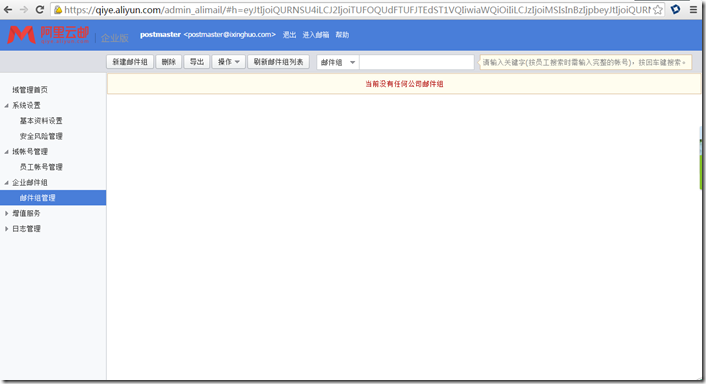Focus the mail group search field
The width and height of the screenshot is (706, 384).
[416, 62]
